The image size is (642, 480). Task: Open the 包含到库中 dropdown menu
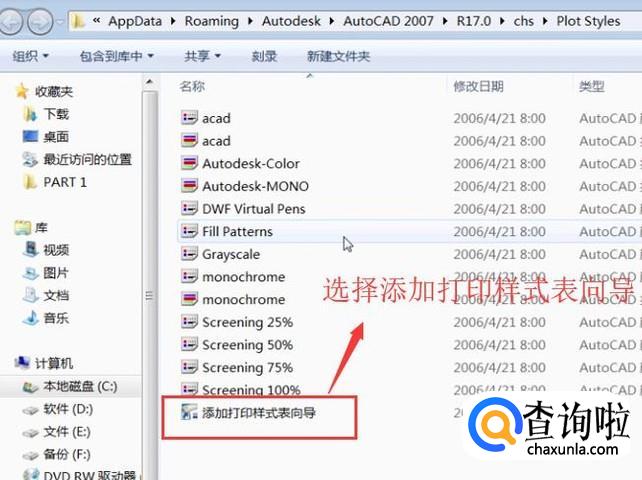(x=116, y=56)
